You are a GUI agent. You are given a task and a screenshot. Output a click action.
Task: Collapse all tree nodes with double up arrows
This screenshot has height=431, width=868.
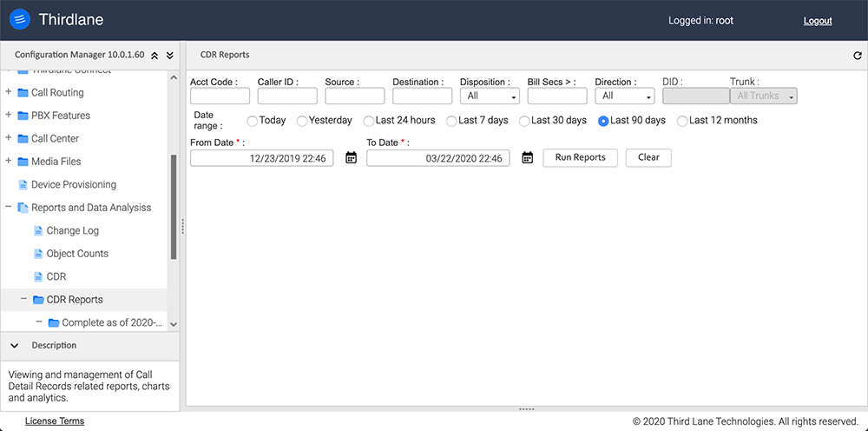155,56
